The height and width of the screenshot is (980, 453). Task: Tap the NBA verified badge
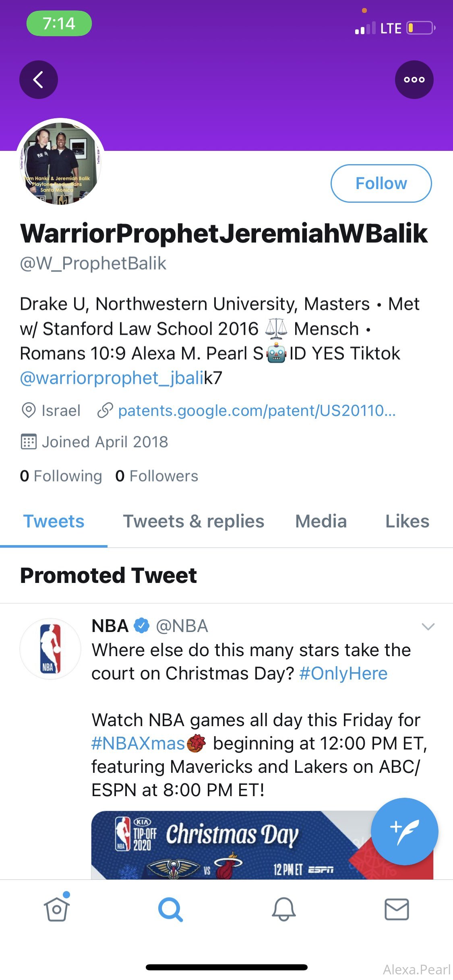coord(141,626)
